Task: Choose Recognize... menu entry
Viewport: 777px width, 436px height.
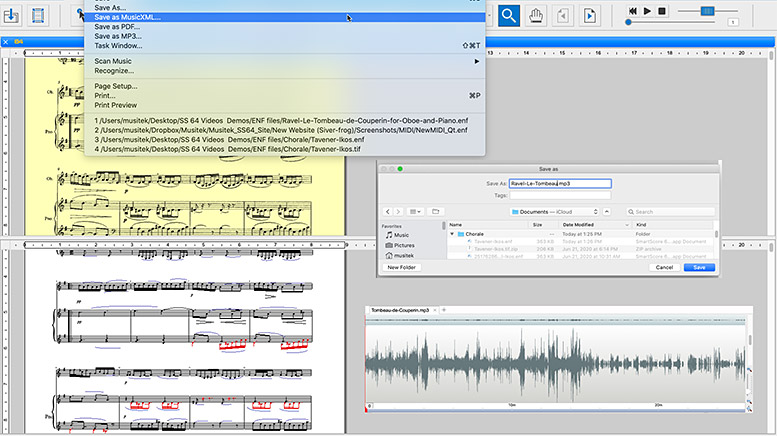Action: click(285, 70)
